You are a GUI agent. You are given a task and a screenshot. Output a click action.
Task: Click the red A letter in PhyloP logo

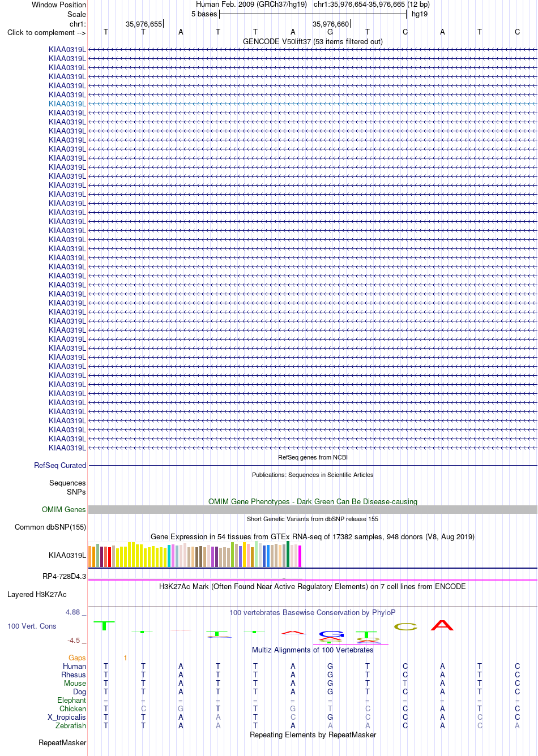pyautogui.click(x=442, y=625)
